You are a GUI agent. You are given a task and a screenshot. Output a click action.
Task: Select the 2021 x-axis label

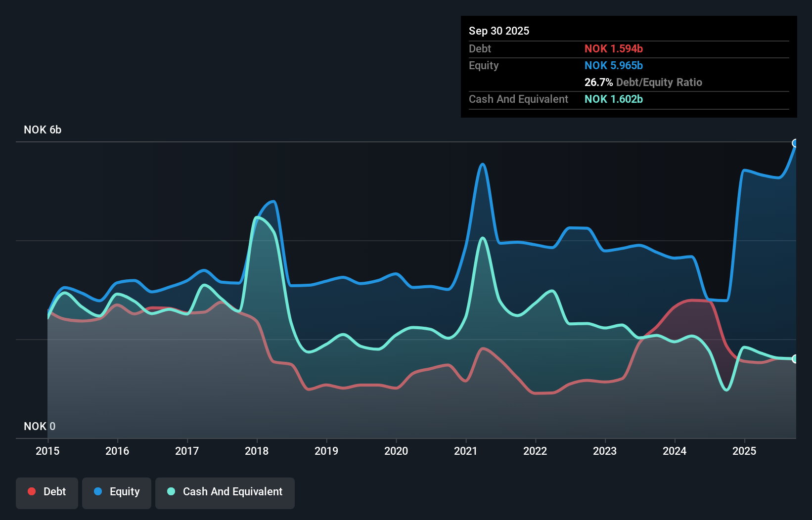click(466, 451)
